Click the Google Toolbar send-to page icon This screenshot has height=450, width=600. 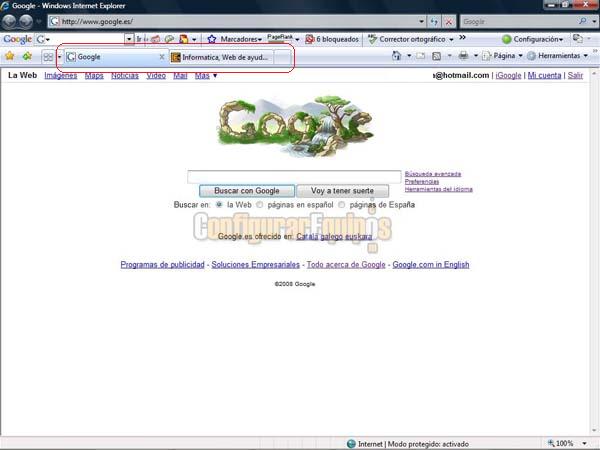tap(184, 39)
